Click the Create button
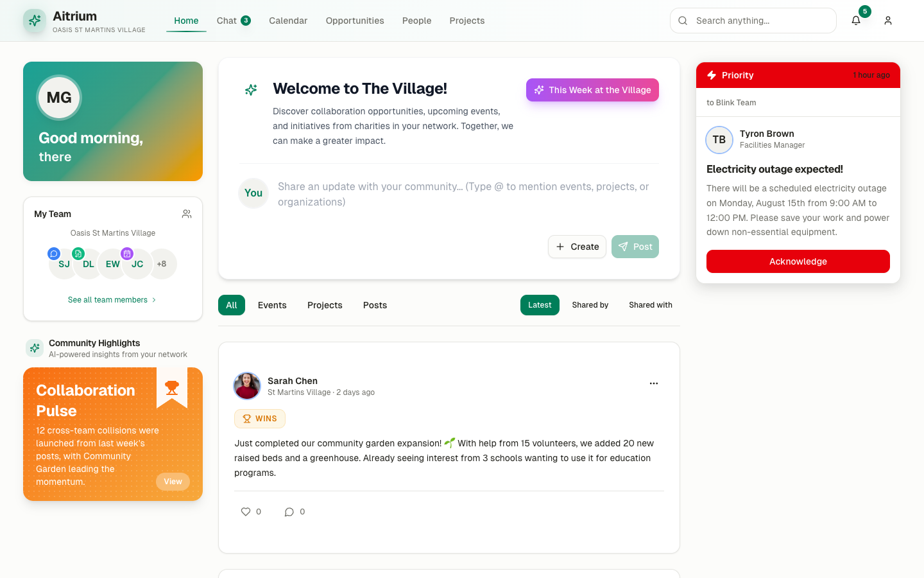924x578 pixels. [x=577, y=247]
